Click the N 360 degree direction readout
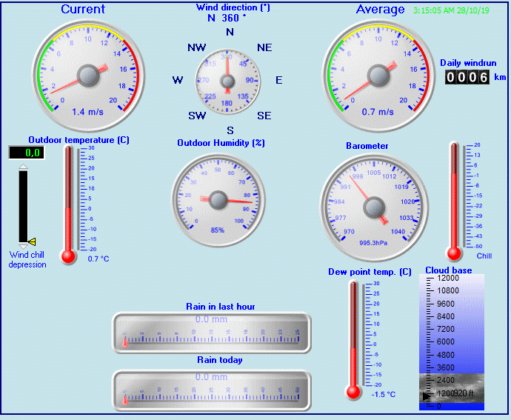The image size is (511, 420). pos(227,18)
